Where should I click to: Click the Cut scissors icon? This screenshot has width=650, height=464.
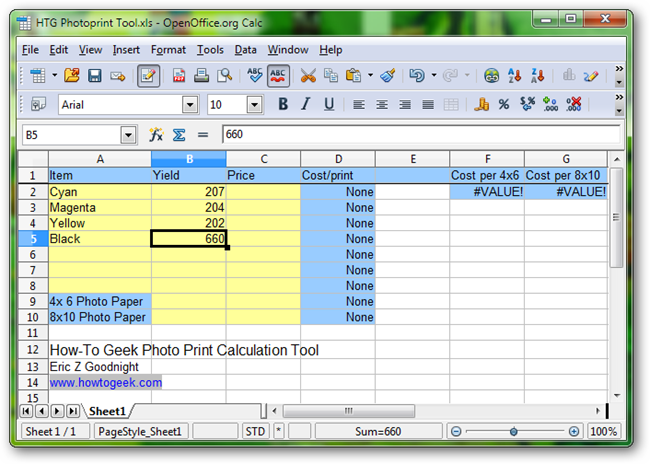coord(307,75)
